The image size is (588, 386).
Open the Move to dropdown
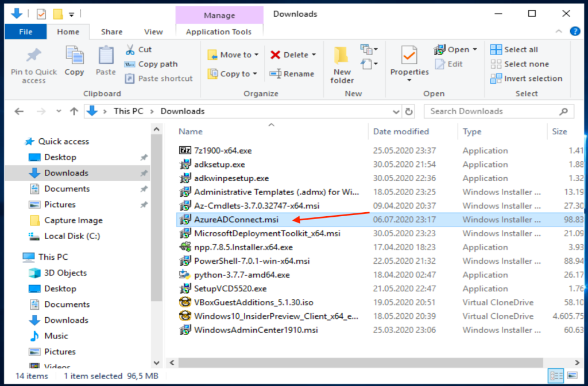pyautogui.click(x=233, y=54)
